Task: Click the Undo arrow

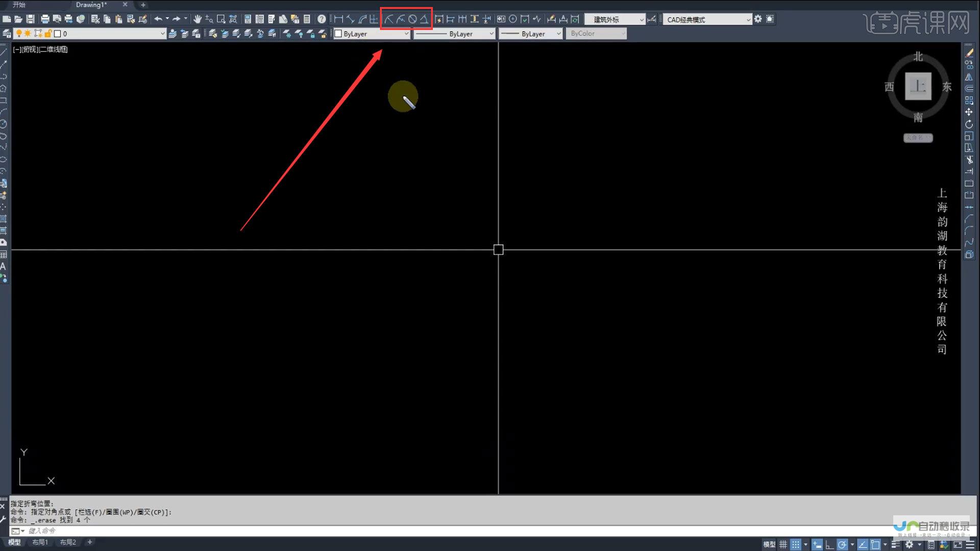Action: click(x=158, y=19)
